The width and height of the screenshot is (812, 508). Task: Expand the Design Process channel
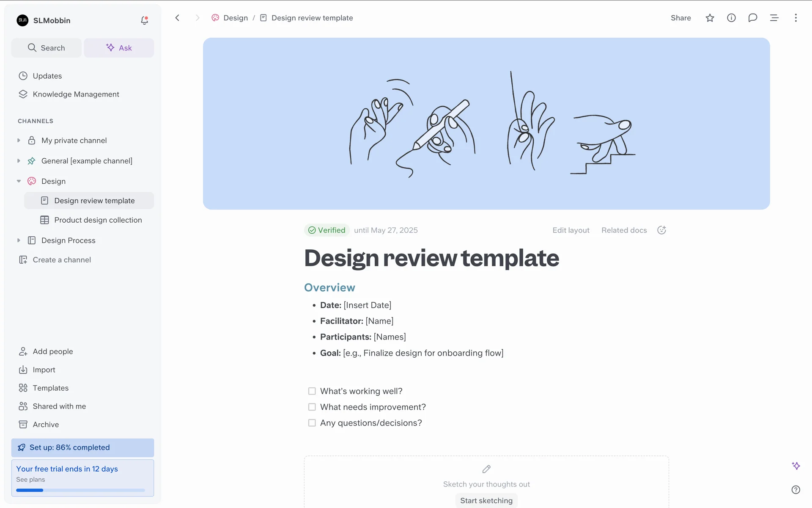click(x=19, y=240)
